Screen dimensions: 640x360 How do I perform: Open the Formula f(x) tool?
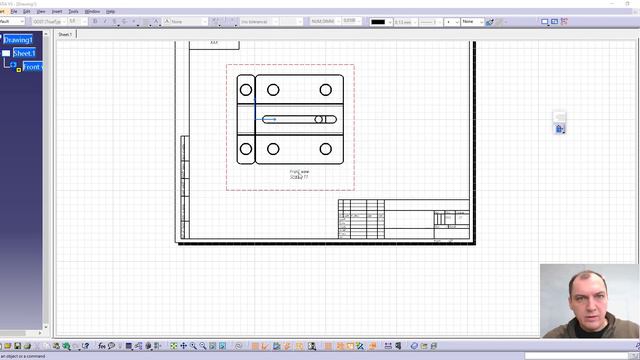coord(102,346)
